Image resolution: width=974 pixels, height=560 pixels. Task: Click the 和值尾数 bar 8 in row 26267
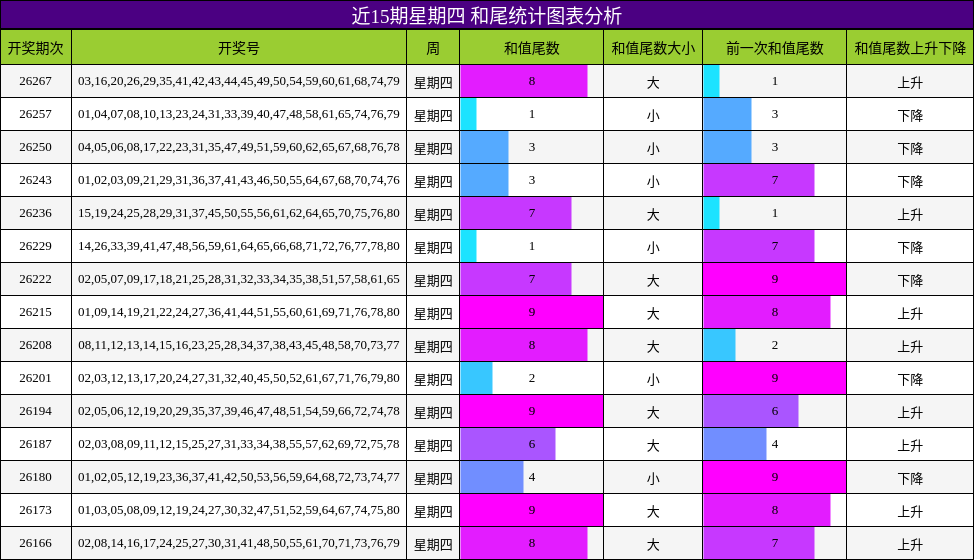524,81
